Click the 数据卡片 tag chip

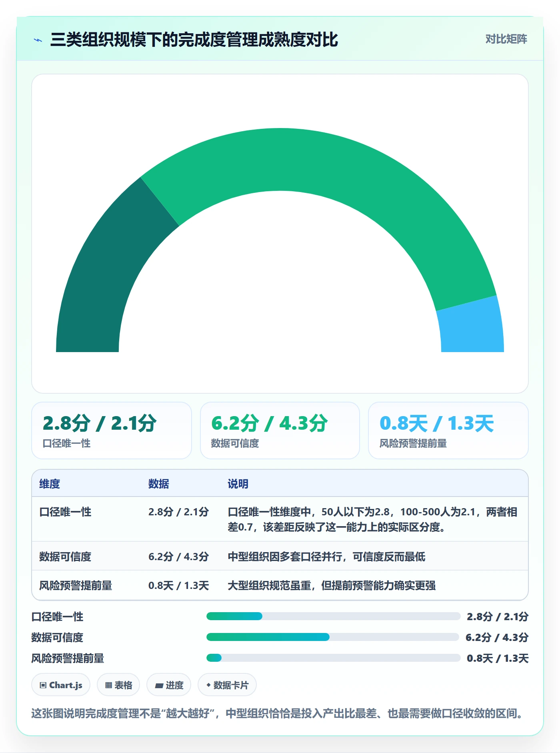(227, 685)
